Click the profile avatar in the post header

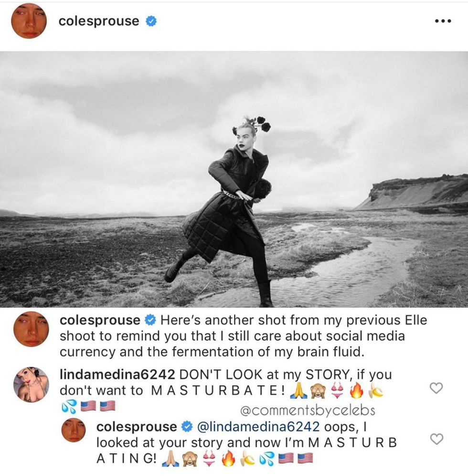tap(29, 21)
